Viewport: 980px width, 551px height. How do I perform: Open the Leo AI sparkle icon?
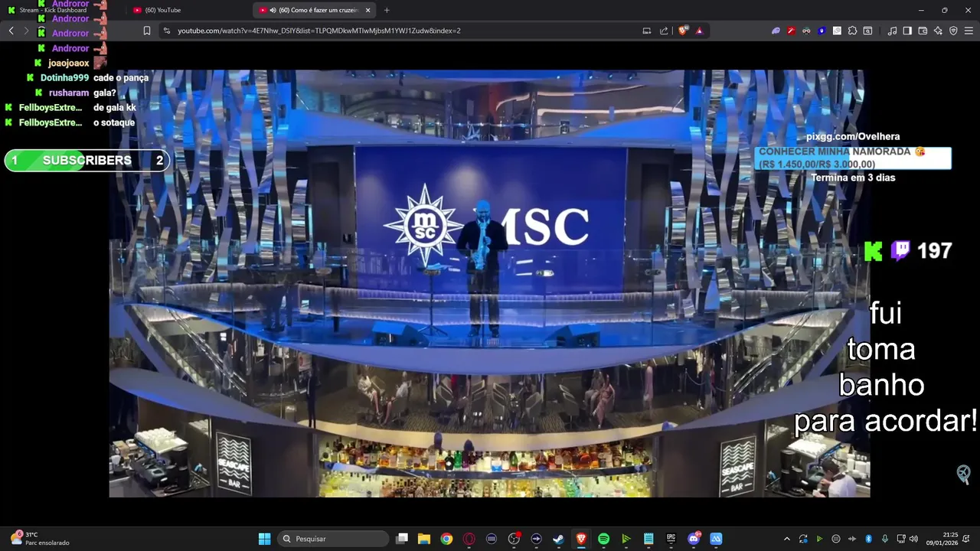(x=938, y=31)
